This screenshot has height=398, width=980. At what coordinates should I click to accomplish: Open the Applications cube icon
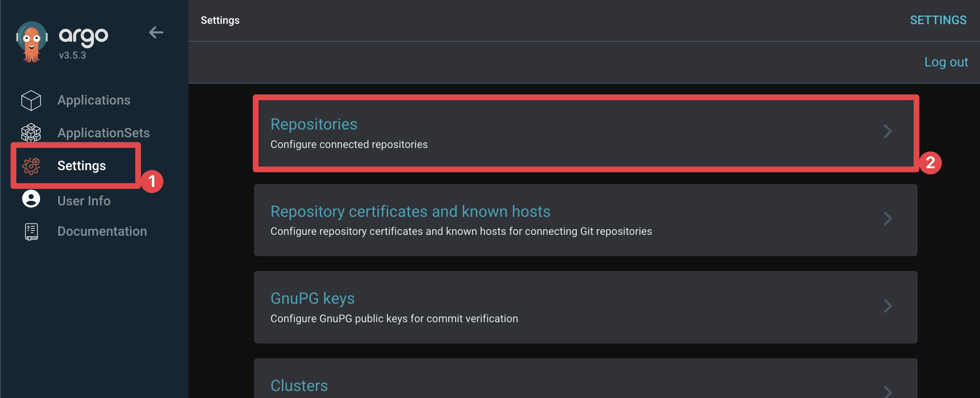pyautogui.click(x=31, y=100)
